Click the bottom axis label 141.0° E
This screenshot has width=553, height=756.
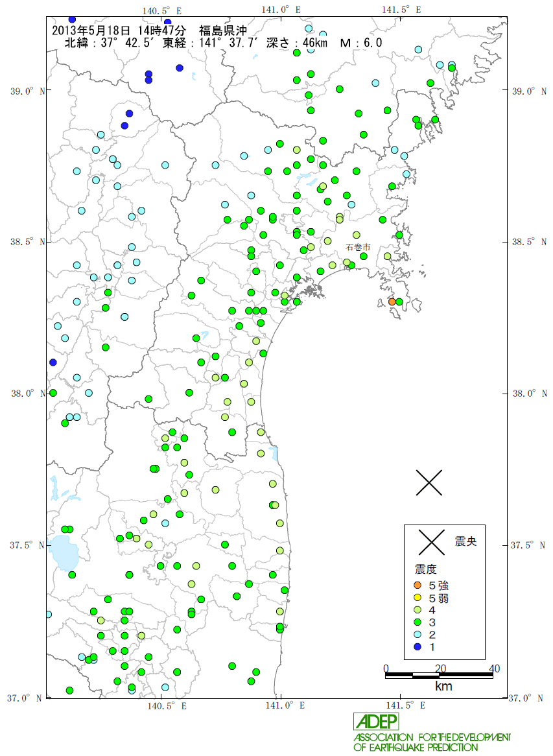tap(285, 706)
